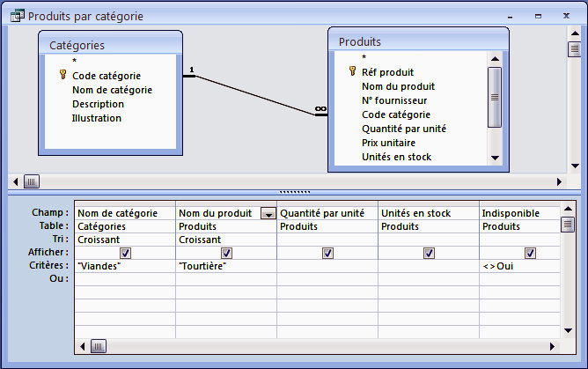Click Critères cell under Unités en stock
The image size is (588, 369).
(x=429, y=266)
